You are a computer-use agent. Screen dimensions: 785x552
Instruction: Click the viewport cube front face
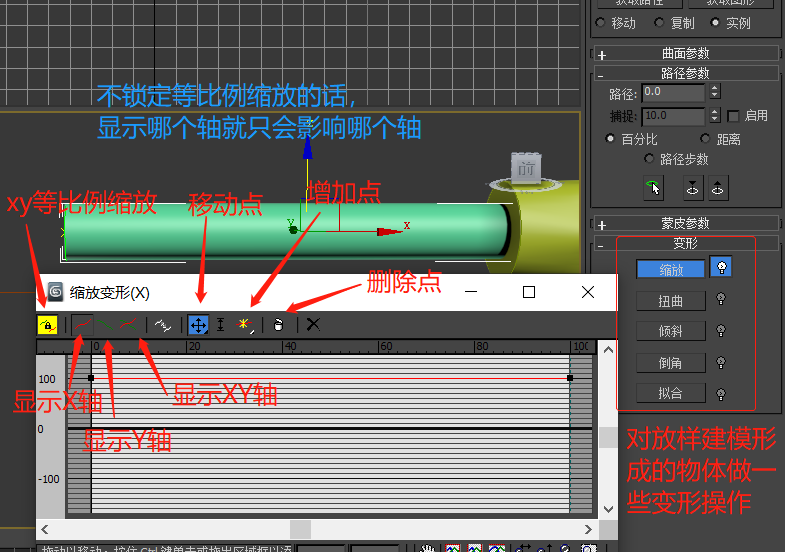526,169
